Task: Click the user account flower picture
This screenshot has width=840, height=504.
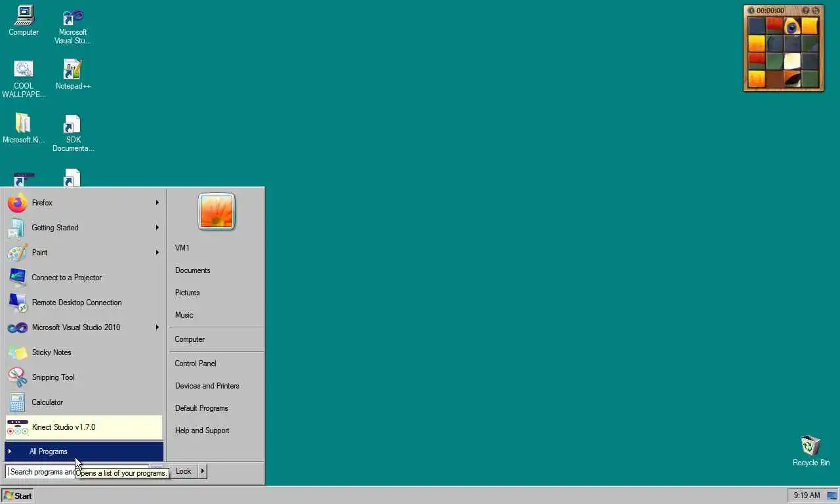Action: [x=217, y=211]
